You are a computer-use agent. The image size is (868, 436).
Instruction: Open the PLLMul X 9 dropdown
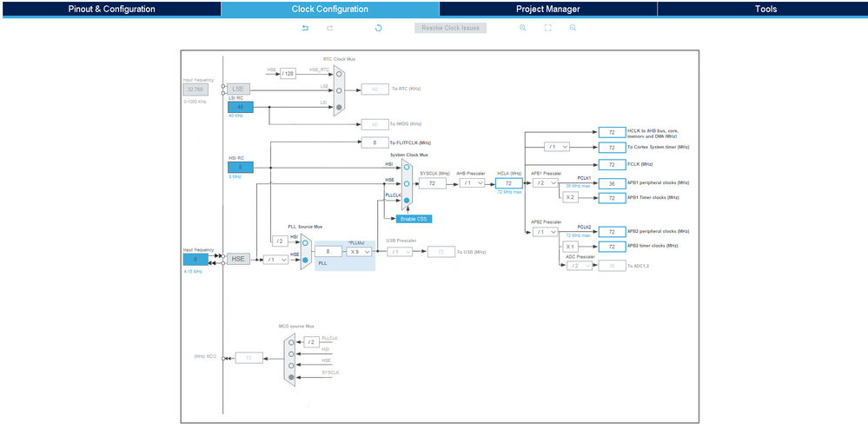(x=359, y=252)
